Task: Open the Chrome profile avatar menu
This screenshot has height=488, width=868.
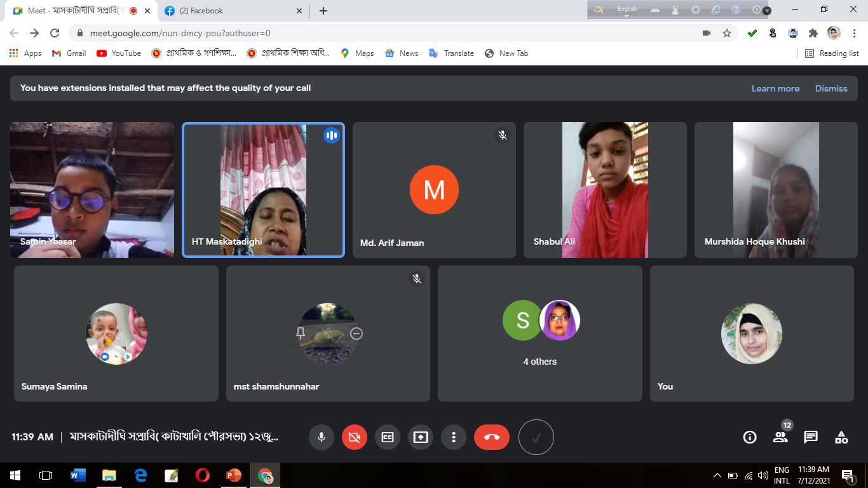Action: [834, 33]
